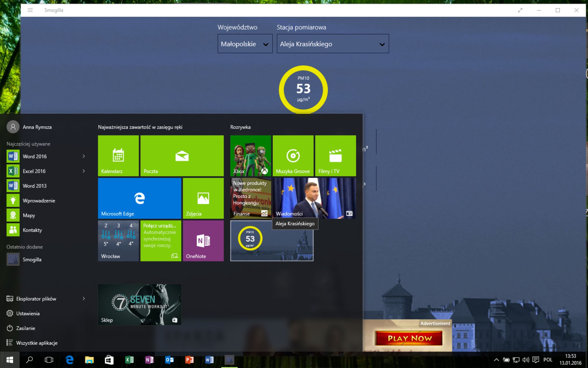Open the OneNote tile
588x368 pixels.
[x=203, y=240]
